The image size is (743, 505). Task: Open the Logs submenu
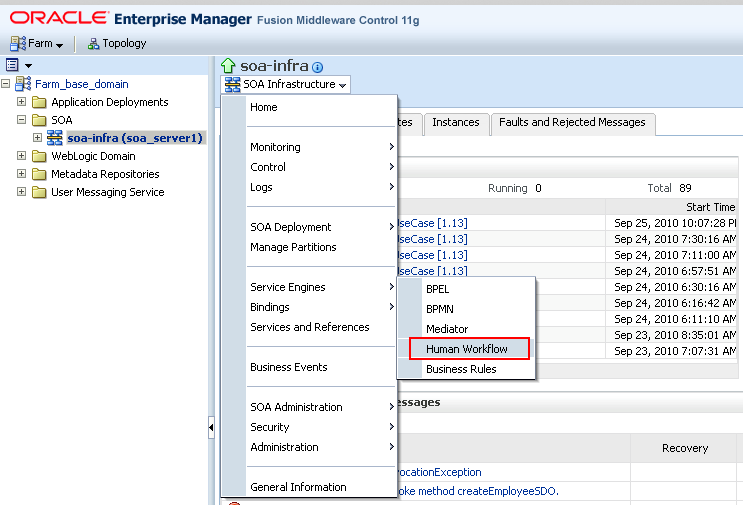click(x=321, y=187)
